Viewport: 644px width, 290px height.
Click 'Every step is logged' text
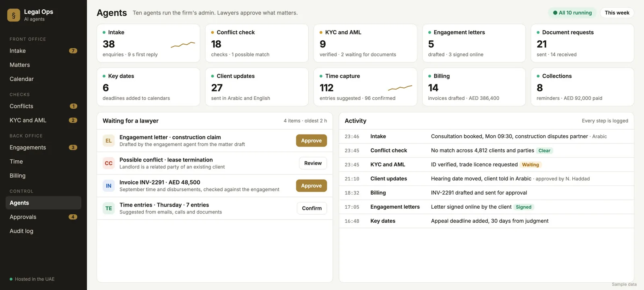(605, 121)
